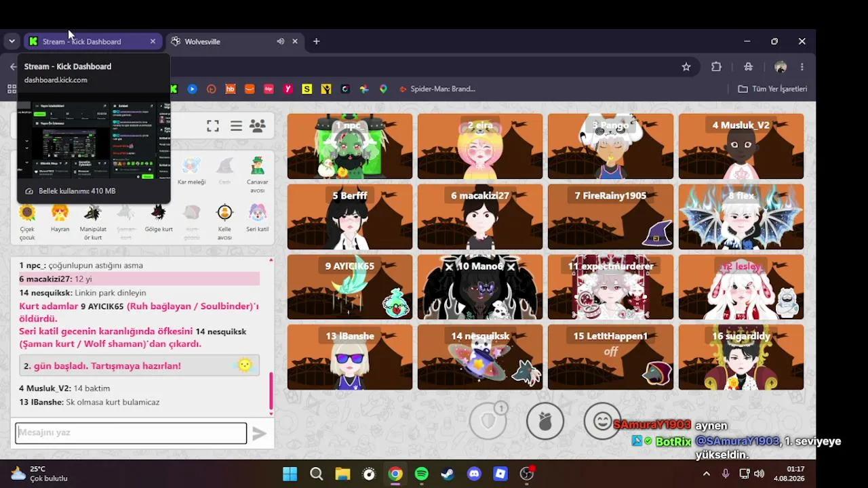Open a new browser tab

316,41
